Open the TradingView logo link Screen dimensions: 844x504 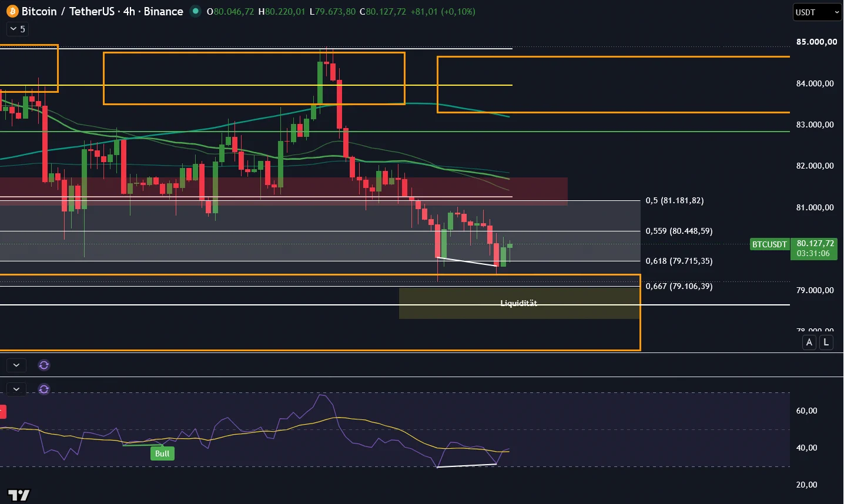(x=18, y=495)
